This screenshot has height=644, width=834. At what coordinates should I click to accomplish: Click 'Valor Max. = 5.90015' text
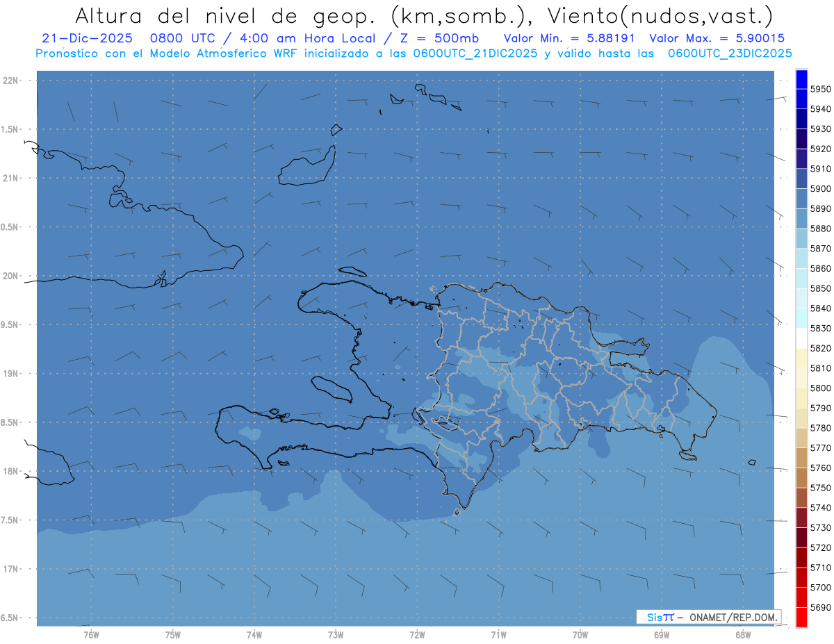[x=717, y=38]
